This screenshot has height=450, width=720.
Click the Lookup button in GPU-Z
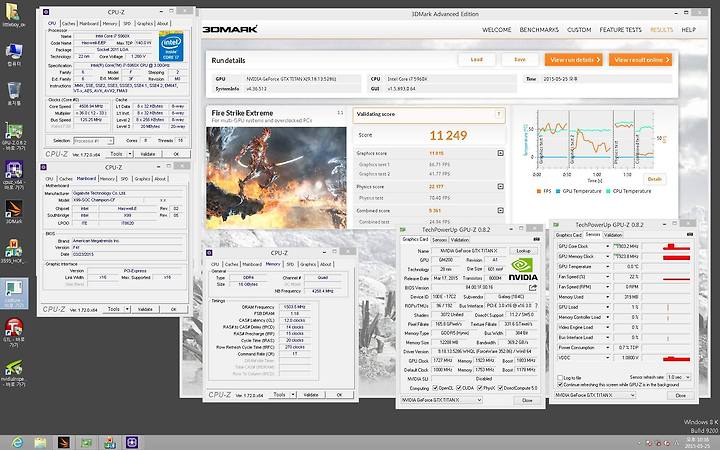[523, 251]
